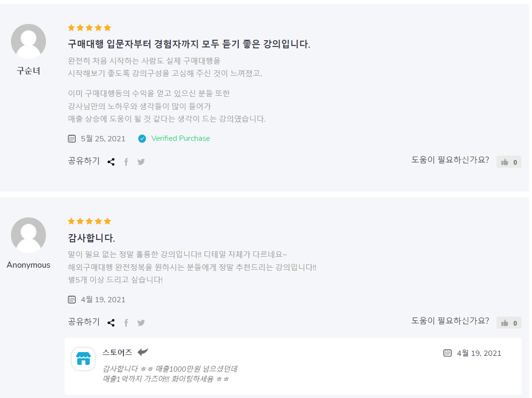Share 구순녀's review on Twitter
This screenshot has height=398, width=532.
click(x=141, y=162)
